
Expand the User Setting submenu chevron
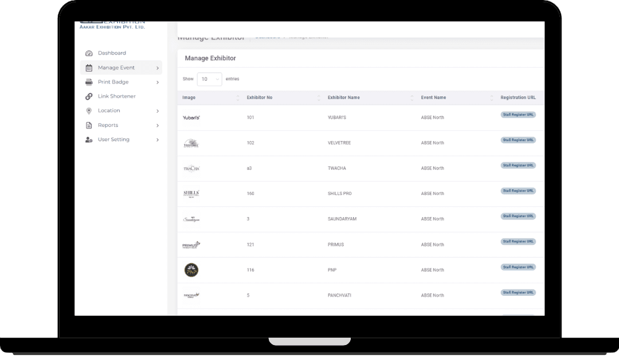[158, 140]
